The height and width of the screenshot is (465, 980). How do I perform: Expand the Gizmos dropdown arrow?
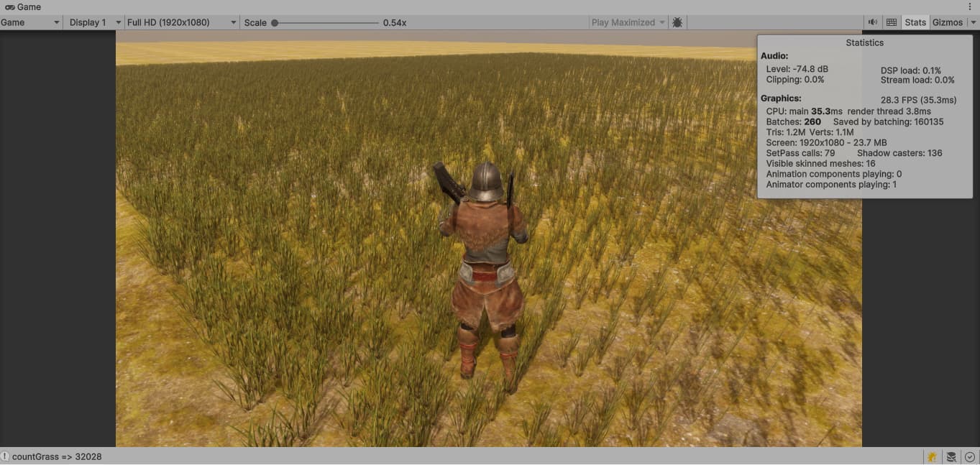(x=974, y=22)
